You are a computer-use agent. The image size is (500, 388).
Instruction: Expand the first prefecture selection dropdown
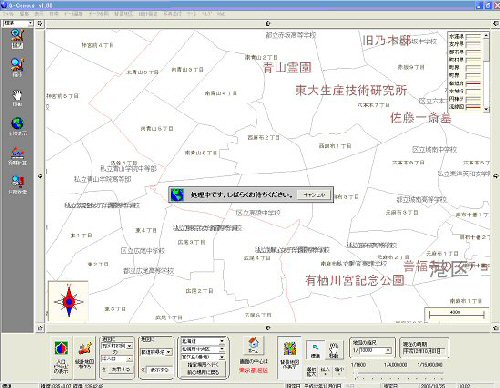pyautogui.click(x=222, y=341)
